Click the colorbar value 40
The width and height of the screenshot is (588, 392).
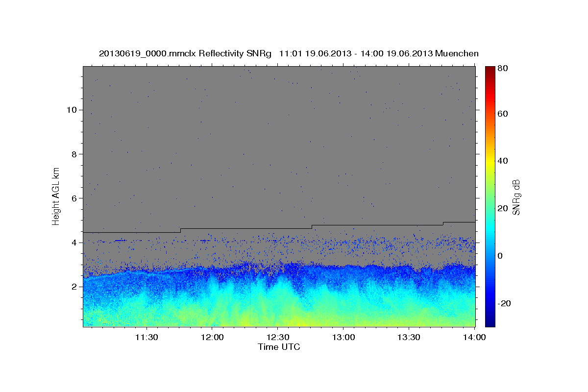[x=503, y=161]
